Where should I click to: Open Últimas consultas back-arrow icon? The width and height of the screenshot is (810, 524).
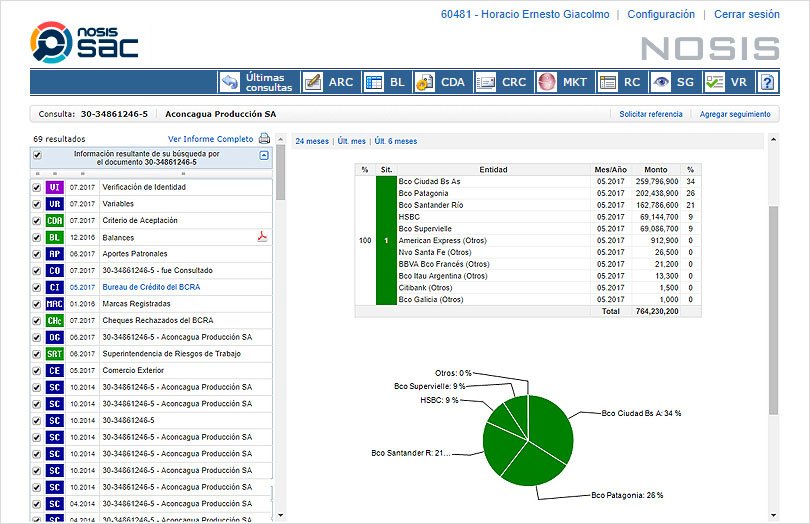(230, 82)
